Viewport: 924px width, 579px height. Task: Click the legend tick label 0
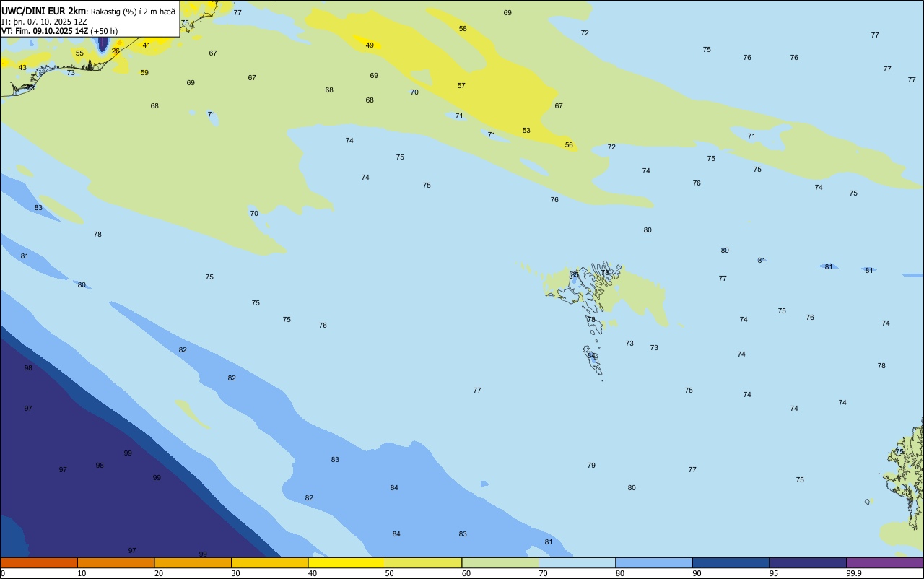coord(3,573)
